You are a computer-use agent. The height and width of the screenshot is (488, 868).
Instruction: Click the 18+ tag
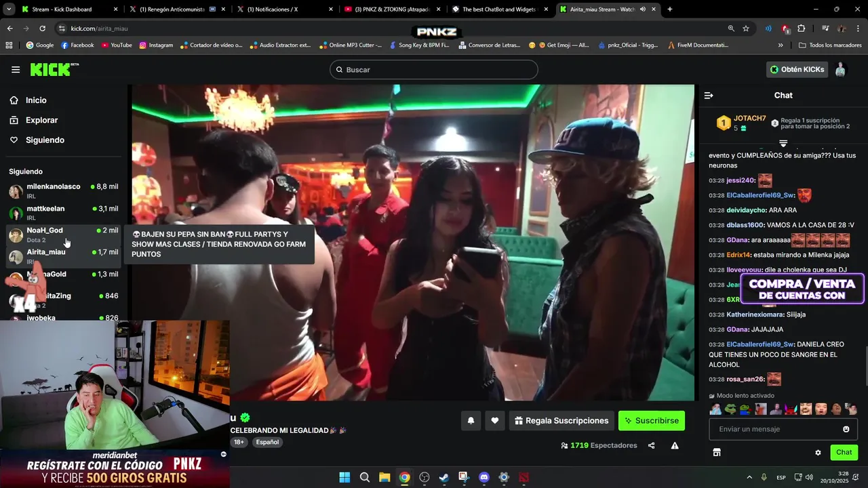pos(239,442)
